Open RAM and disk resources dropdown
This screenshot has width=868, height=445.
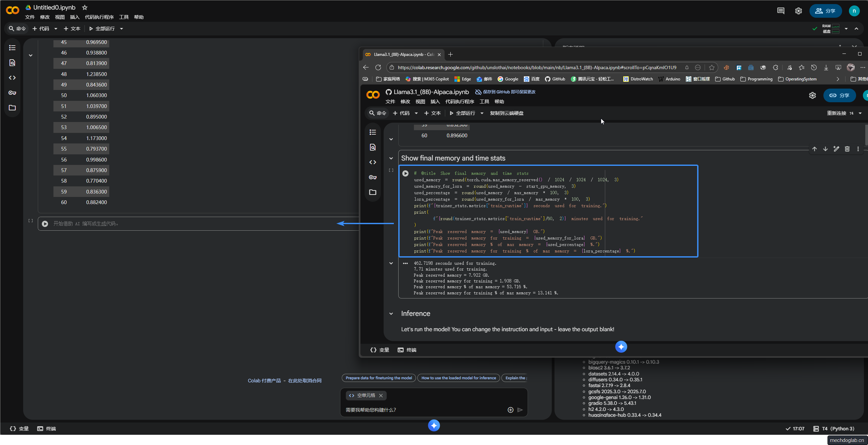pos(846,29)
